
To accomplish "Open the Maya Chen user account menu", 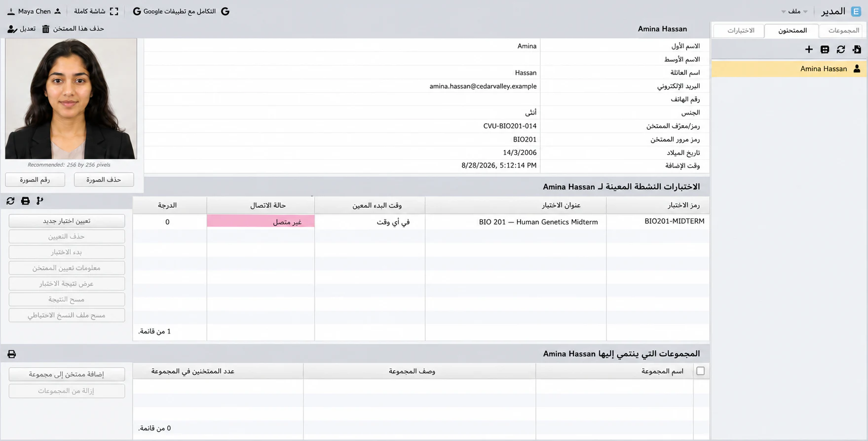I will 34,11.
